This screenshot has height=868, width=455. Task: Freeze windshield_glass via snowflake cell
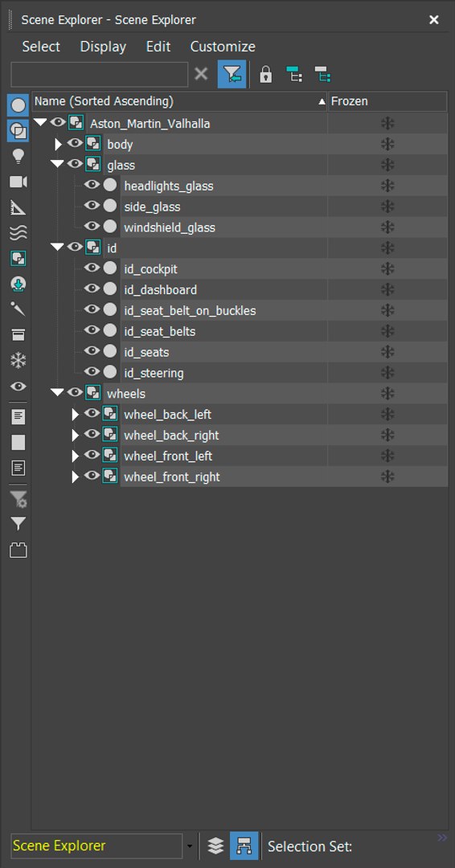tap(387, 227)
